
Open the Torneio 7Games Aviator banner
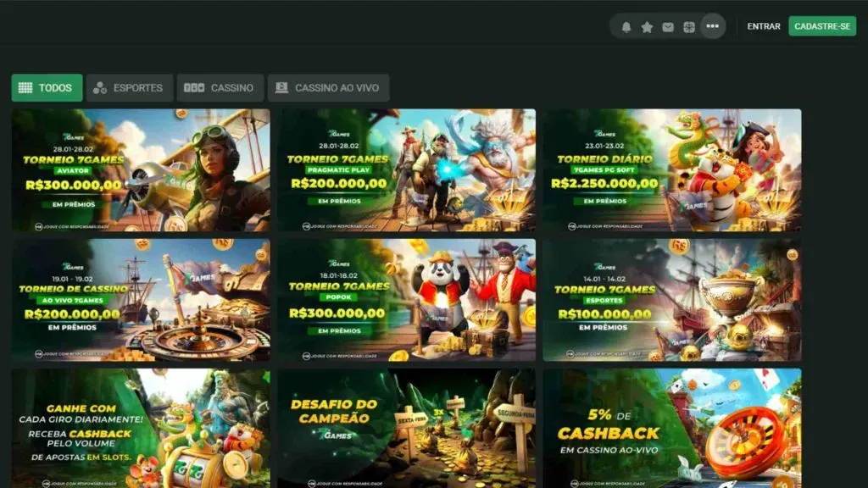coord(141,169)
